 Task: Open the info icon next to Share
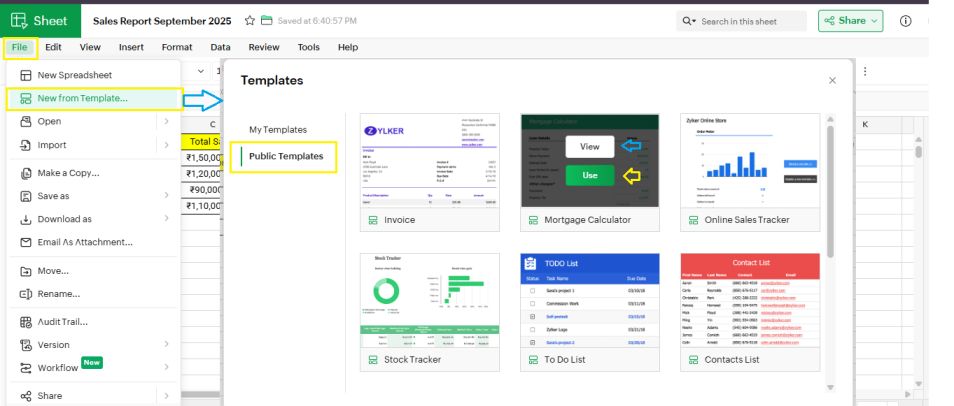(x=905, y=21)
